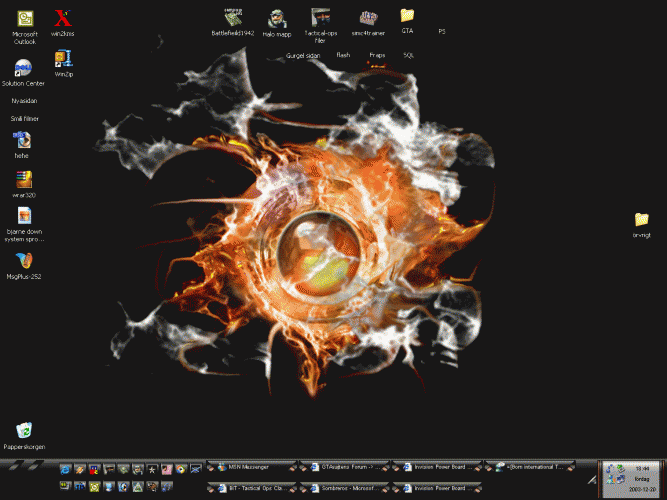Select the Tactical-ops filer icon
The height and width of the screenshot is (500, 667).
click(320, 17)
